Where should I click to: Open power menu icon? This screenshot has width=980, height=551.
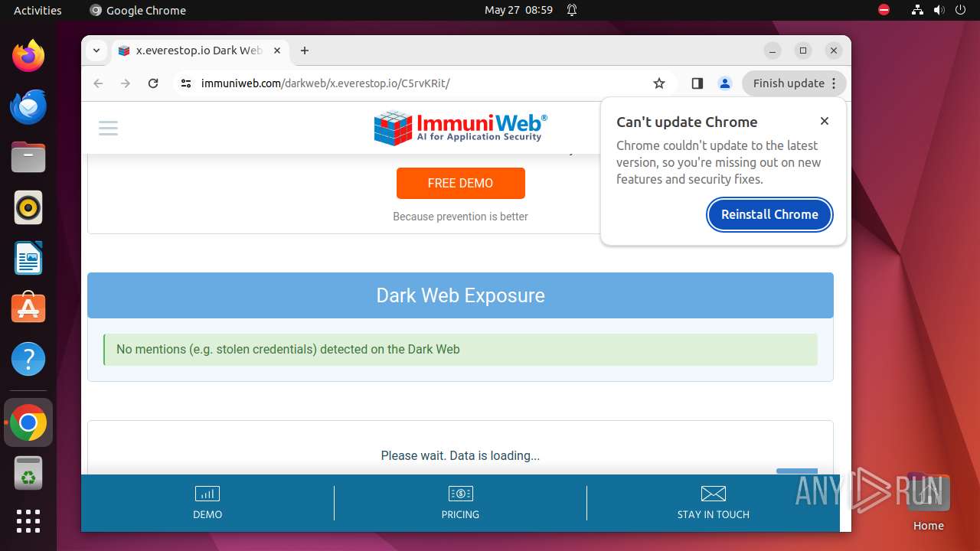960,10
